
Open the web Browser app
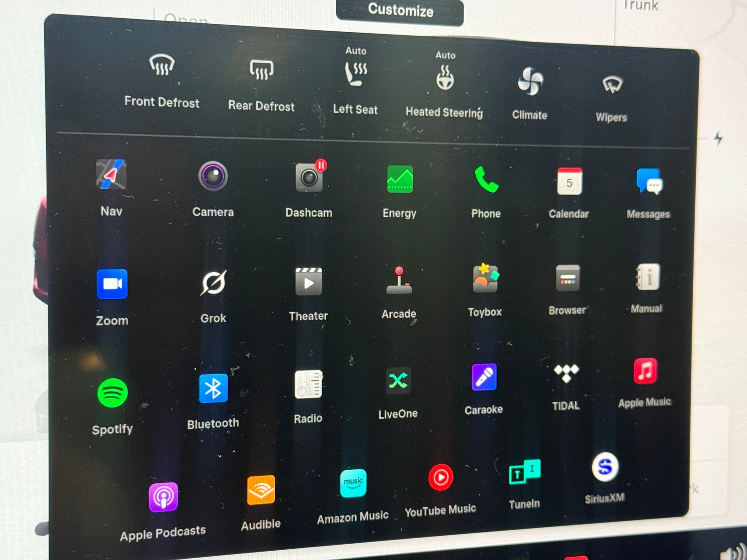click(568, 278)
